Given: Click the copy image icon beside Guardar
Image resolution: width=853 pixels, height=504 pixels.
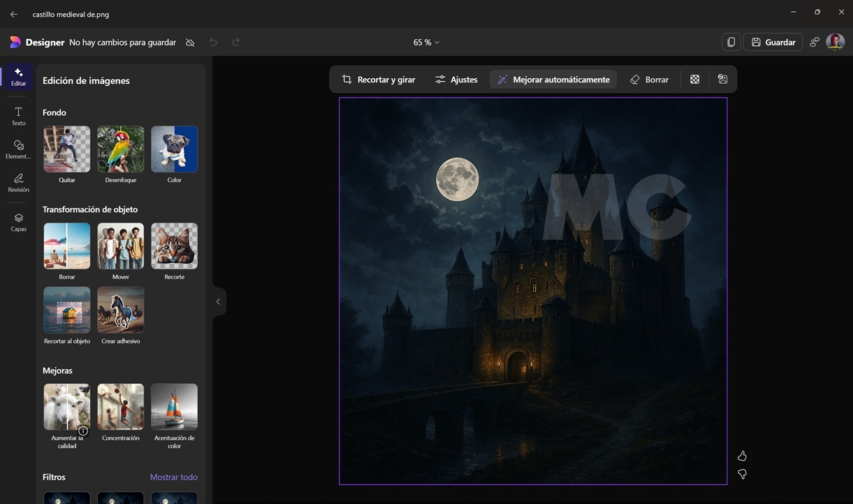Looking at the screenshot, I should point(731,42).
